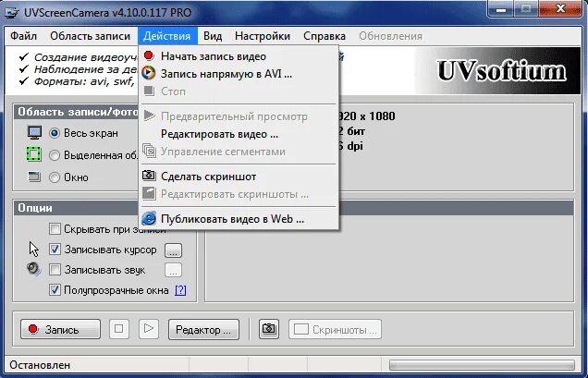Click the green selection-area icon
This screenshot has height=378, width=588.
click(x=34, y=154)
